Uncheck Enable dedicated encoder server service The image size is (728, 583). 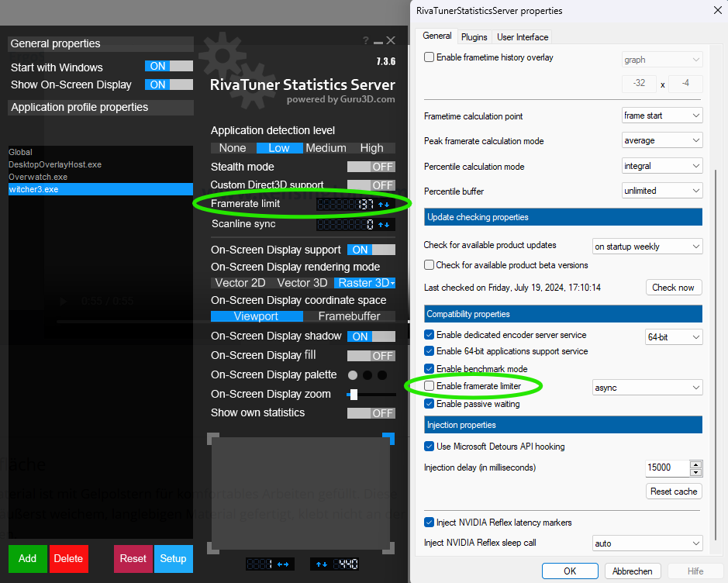(429, 335)
